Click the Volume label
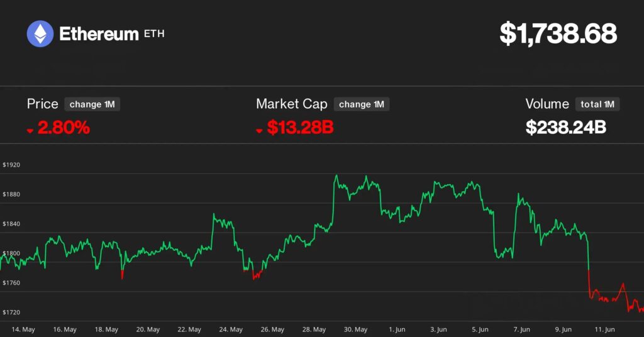This screenshot has width=644, height=337. [547, 104]
